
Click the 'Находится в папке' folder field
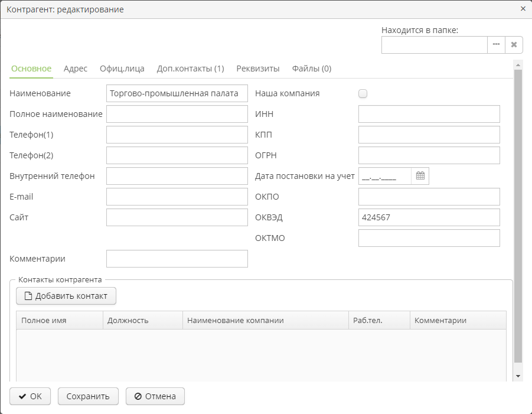pos(434,45)
